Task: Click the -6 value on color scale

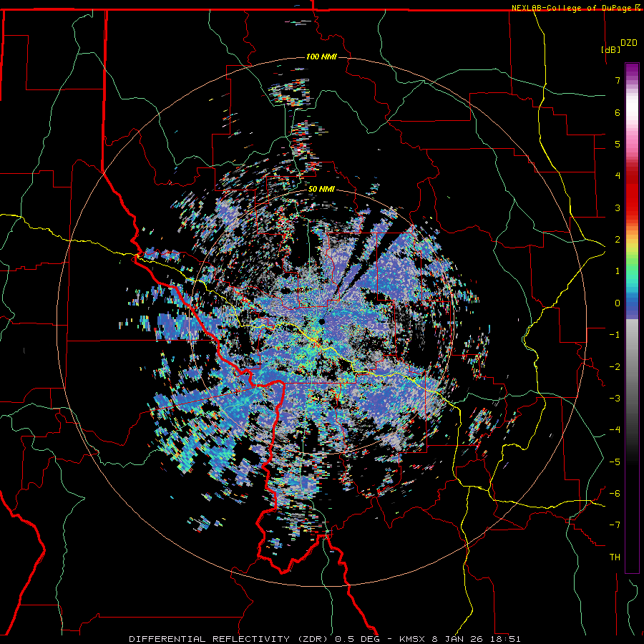Action: (x=615, y=494)
